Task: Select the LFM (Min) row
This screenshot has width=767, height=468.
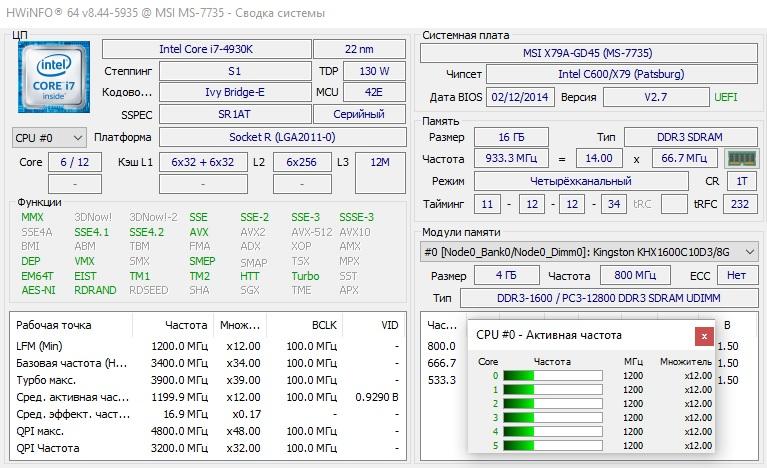Action: pyautogui.click(x=208, y=346)
